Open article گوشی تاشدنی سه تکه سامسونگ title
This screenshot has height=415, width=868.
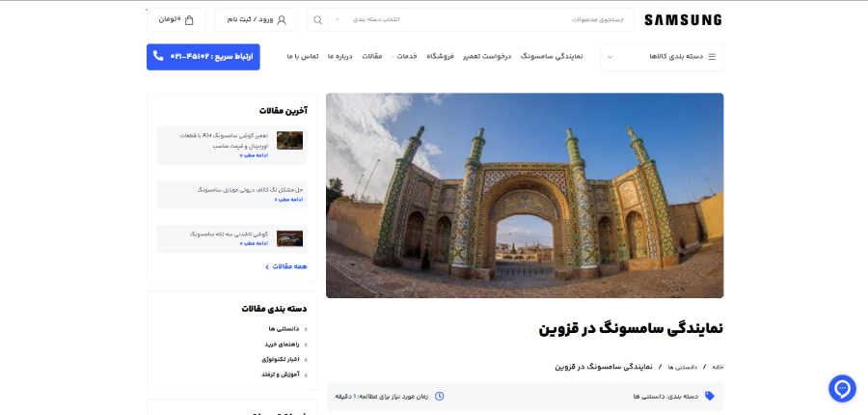coord(230,234)
